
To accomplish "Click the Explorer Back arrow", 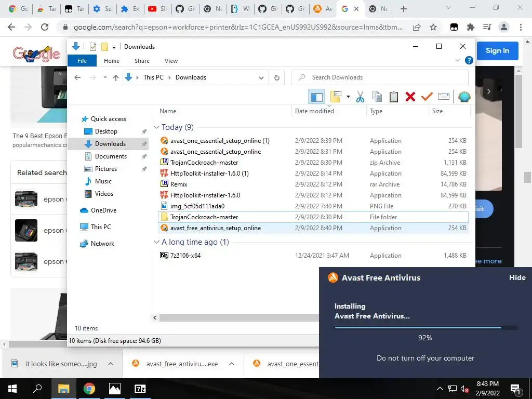I will pyautogui.click(x=78, y=78).
